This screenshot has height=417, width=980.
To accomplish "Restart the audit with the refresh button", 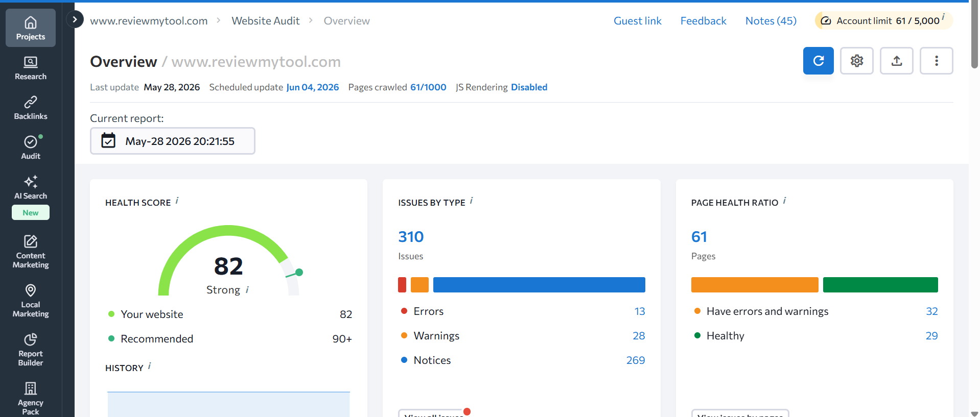I will point(819,61).
